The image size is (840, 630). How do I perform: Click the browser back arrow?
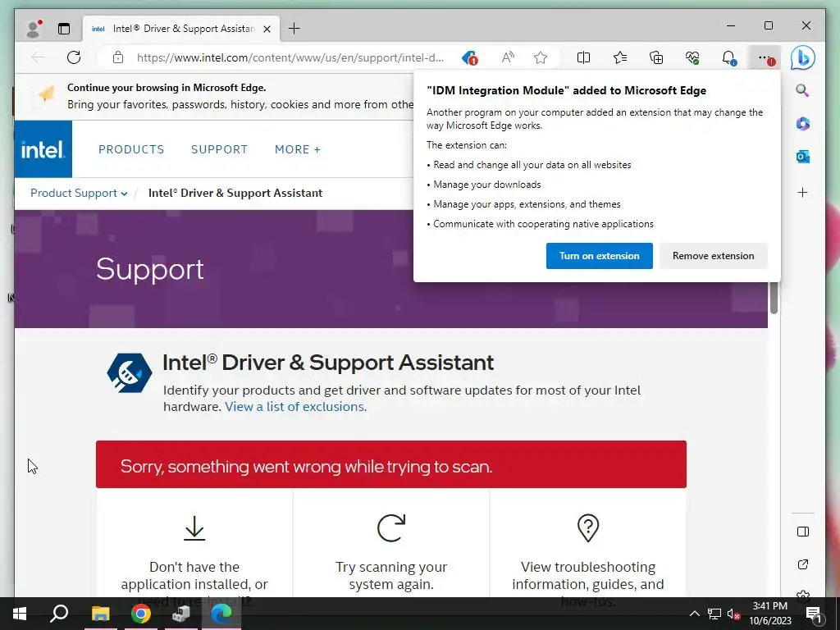(x=38, y=57)
